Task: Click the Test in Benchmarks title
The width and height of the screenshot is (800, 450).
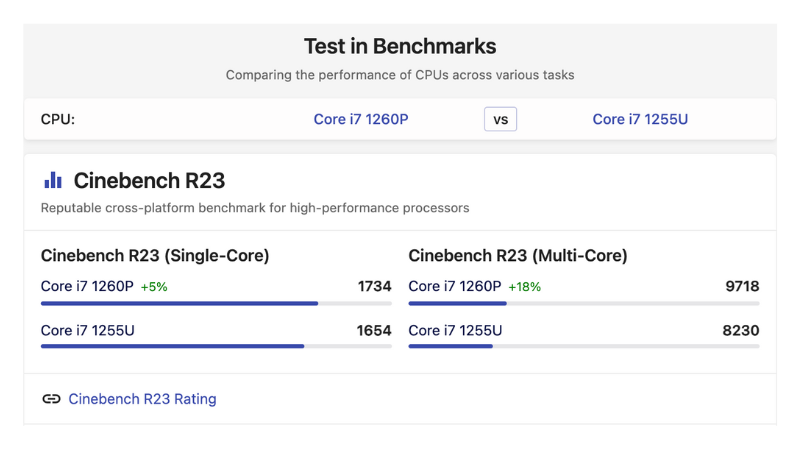Action: [x=400, y=46]
